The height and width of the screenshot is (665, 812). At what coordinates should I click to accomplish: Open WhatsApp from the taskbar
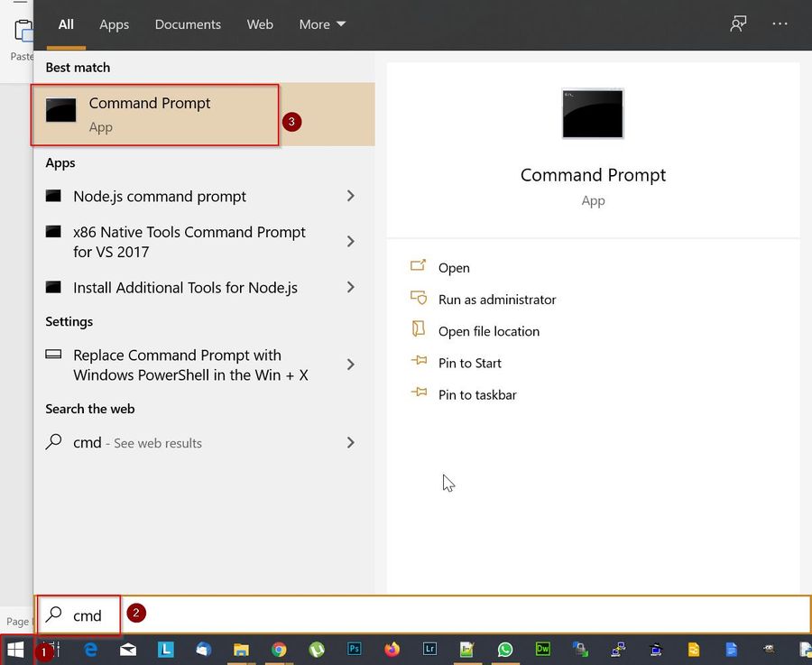click(x=505, y=649)
